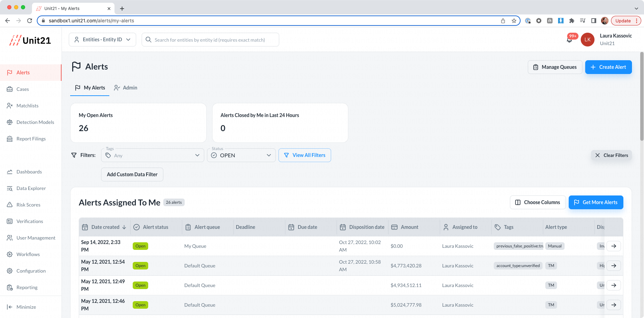The height and width of the screenshot is (318, 644).
Task: Click the Chrome Update button
Action: click(x=626, y=21)
